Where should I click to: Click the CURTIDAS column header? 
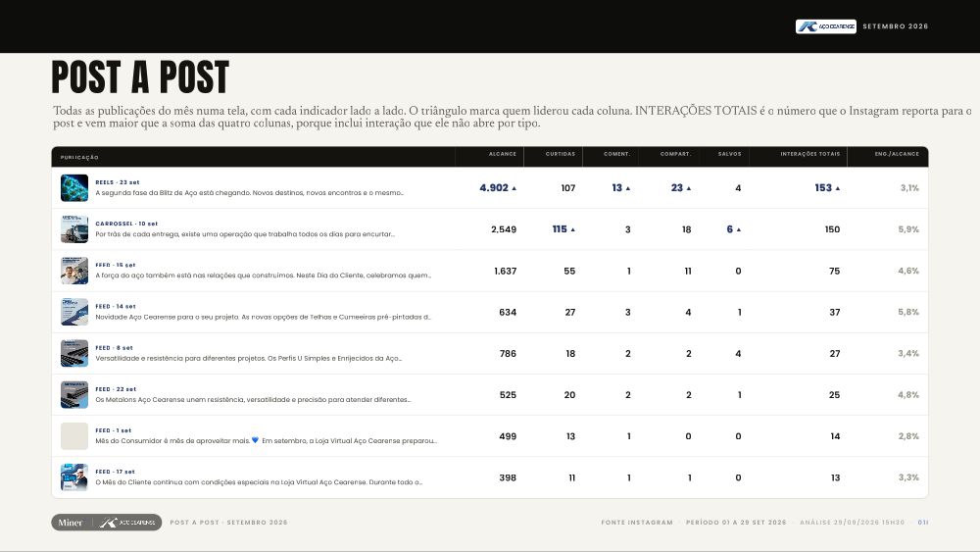point(560,154)
